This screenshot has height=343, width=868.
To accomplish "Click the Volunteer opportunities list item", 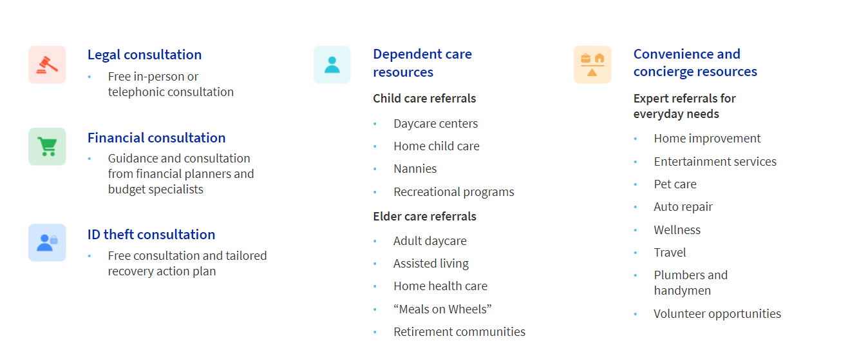I will point(717,314).
